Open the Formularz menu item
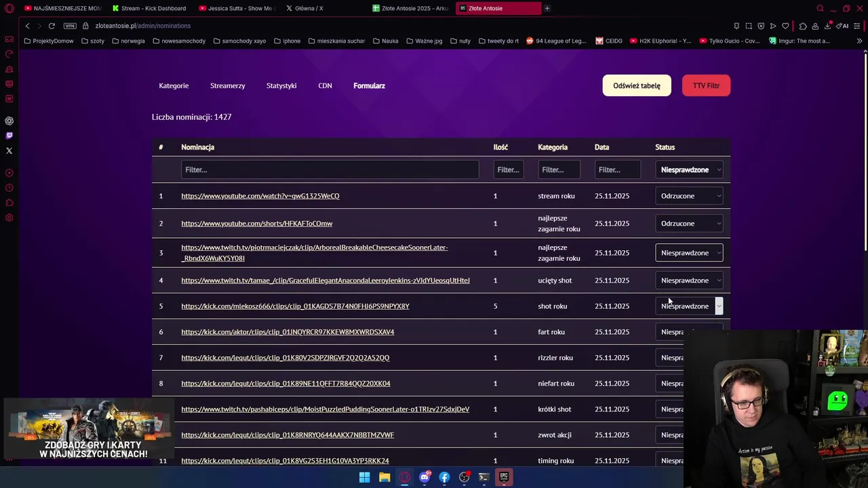This screenshot has height=488, width=868. [369, 86]
